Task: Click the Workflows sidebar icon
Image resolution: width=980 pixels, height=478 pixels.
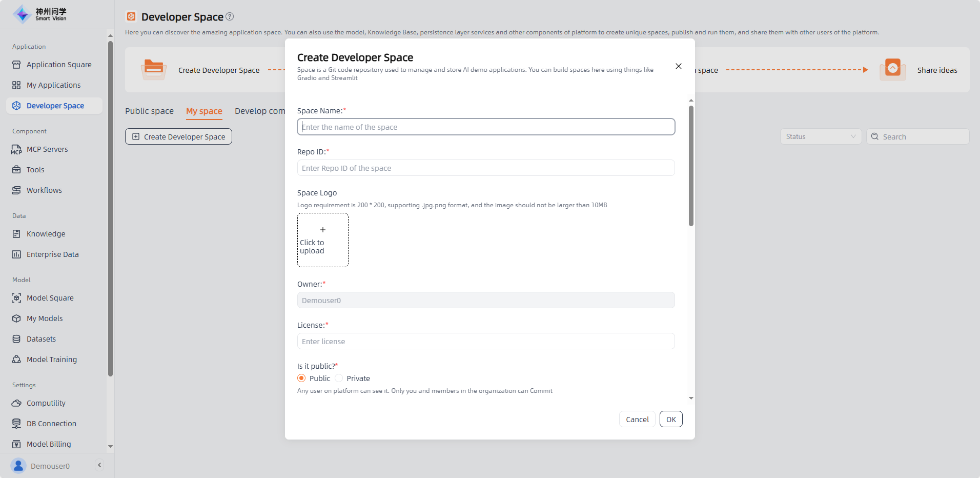Action: click(16, 190)
